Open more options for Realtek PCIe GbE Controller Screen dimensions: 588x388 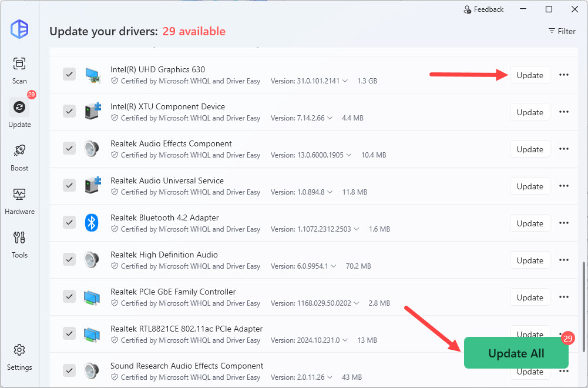pyautogui.click(x=564, y=297)
